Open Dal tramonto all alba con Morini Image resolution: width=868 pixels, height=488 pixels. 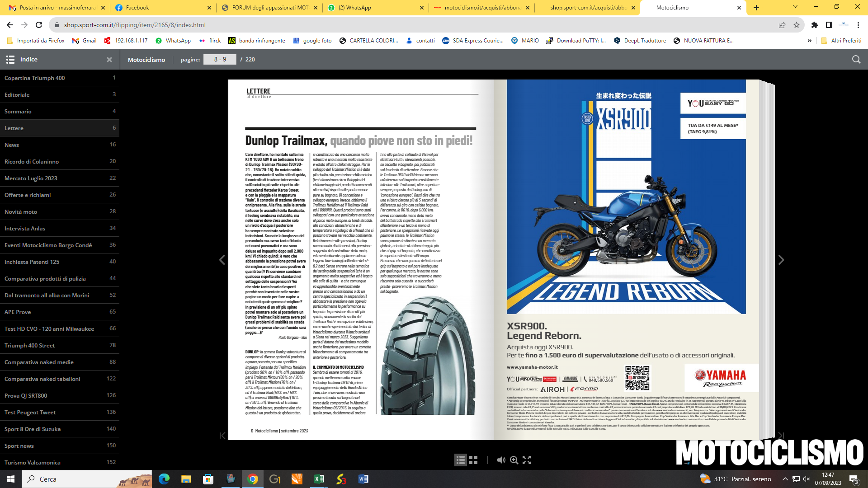pos(60,295)
